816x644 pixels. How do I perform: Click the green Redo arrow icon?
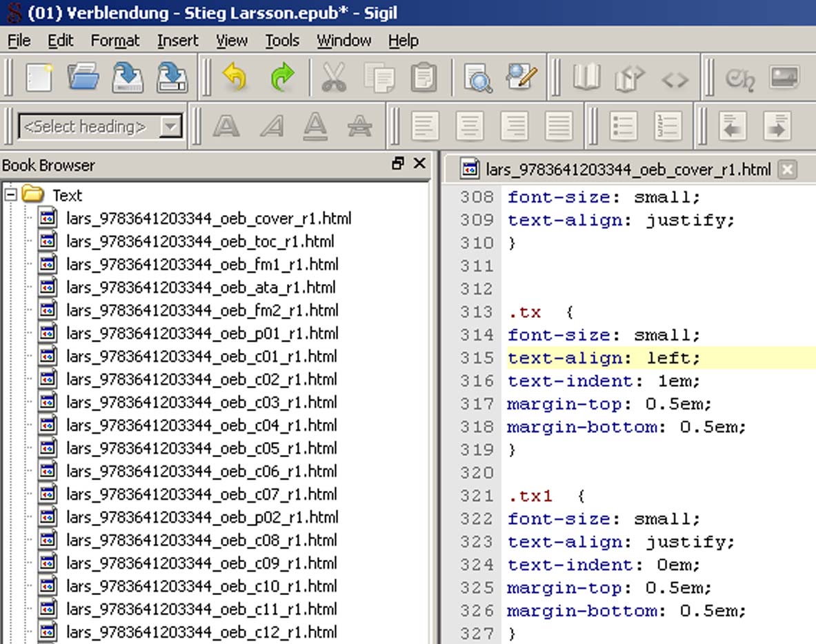[x=281, y=78]
